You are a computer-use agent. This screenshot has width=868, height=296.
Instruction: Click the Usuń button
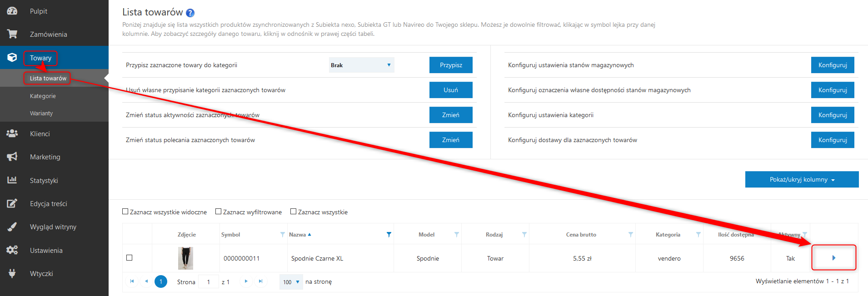451,90
